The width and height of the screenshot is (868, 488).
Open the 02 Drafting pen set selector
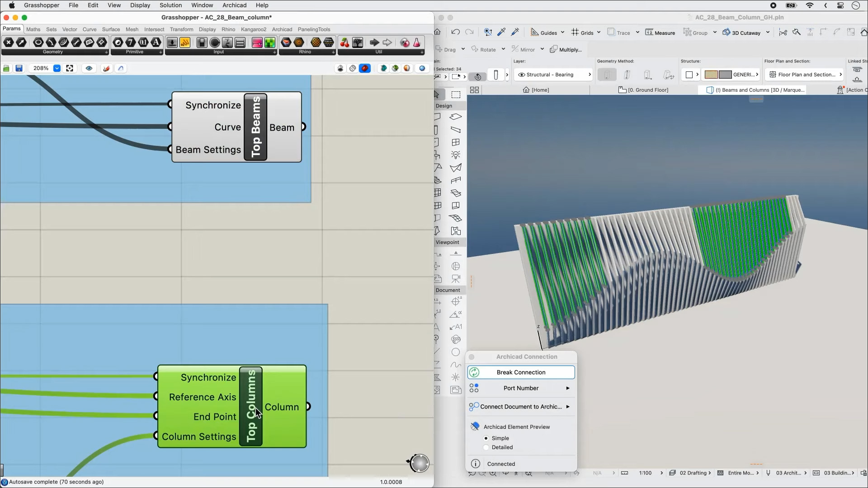(x=690, y=473)
